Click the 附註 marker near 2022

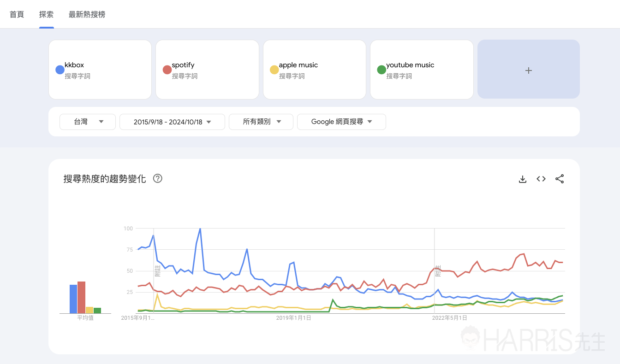438,270
